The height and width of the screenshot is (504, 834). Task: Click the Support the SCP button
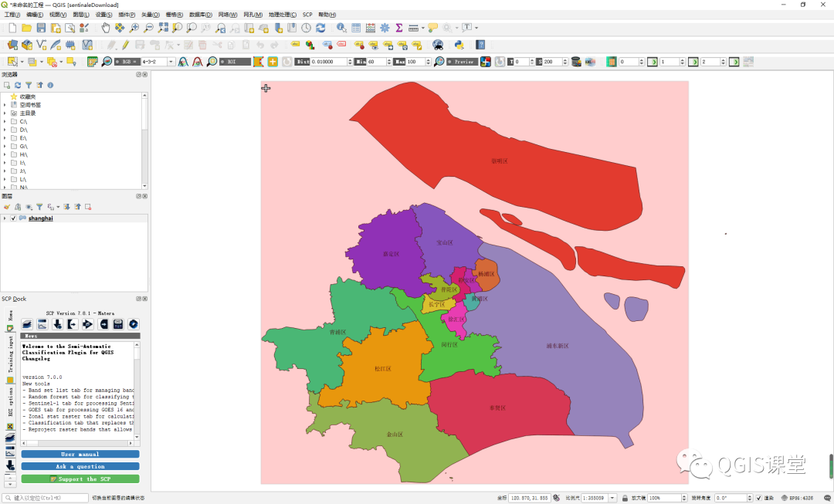click(80, 479)
